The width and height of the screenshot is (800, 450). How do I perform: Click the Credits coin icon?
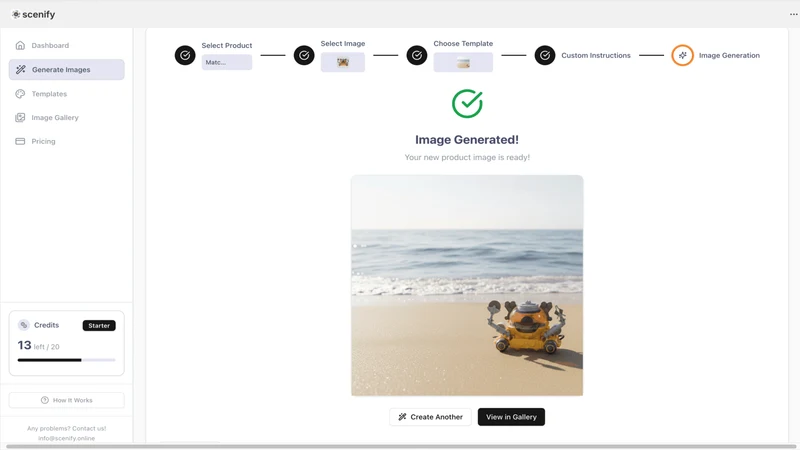tap(23, 325)
